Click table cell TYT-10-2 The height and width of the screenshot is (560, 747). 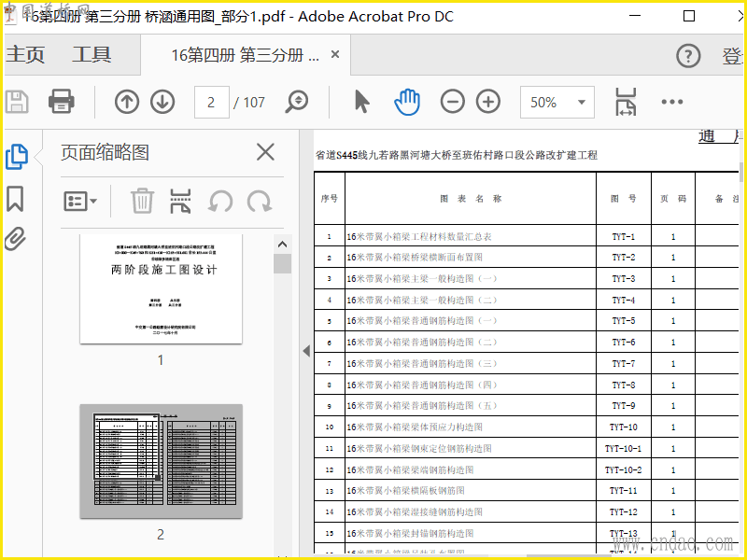click(623, 470)
